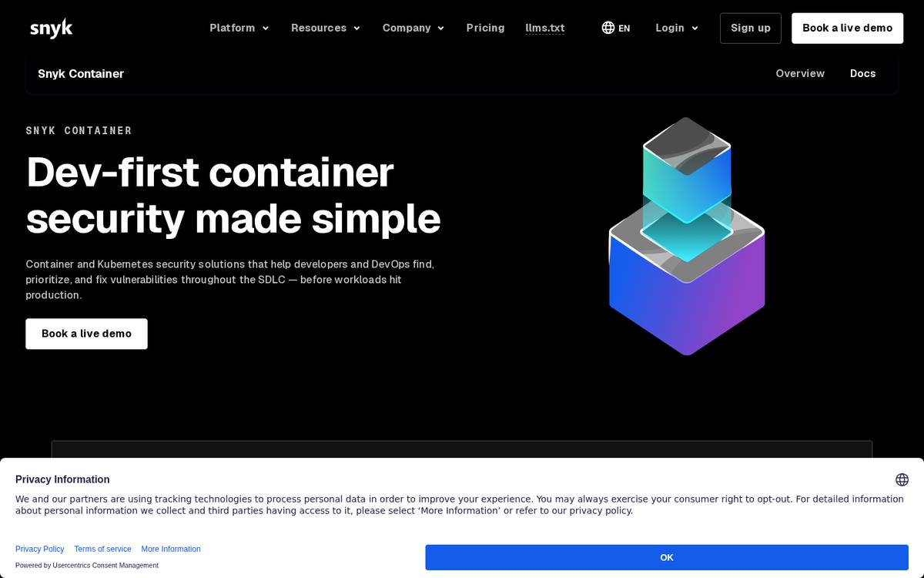This screenshot has height=578, width=924.
Task: Open the Privacy Policy link
Action: click(x=40, y=549)
